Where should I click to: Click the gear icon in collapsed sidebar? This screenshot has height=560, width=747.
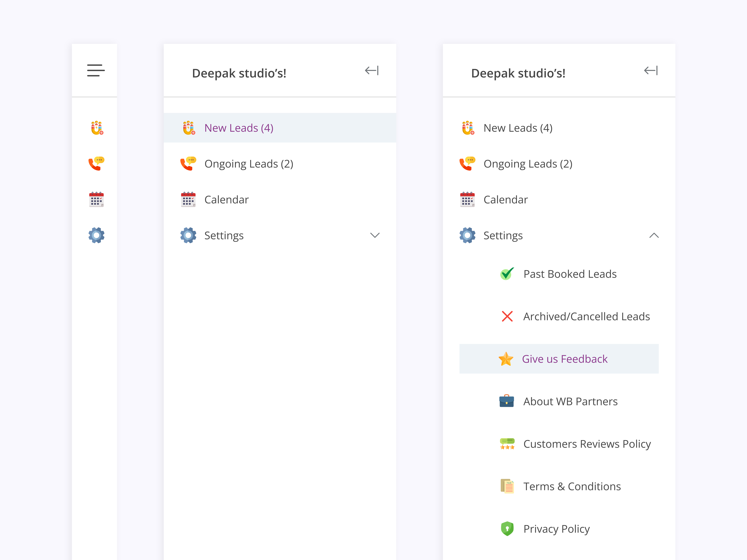[x=97, y=235]
